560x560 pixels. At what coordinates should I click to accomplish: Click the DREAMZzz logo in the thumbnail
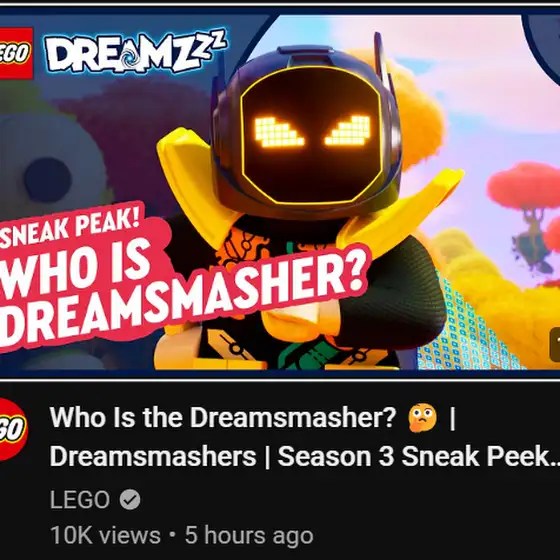pyautogui.click(x=136, y=51)
